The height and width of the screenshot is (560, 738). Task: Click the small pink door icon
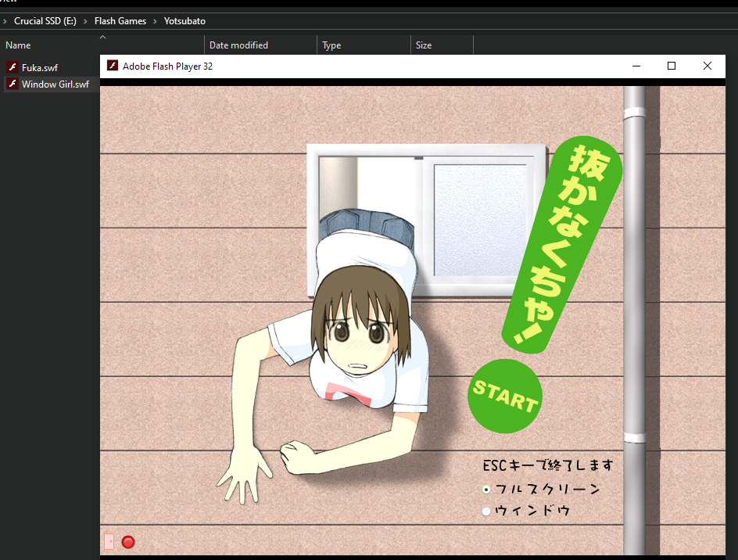pyautogui.click(x=109, y=542)
